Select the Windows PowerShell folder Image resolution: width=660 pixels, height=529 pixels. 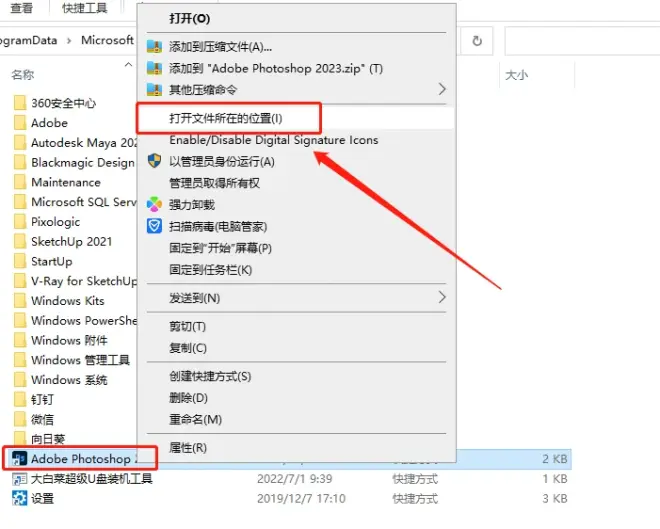click(75, 320)
